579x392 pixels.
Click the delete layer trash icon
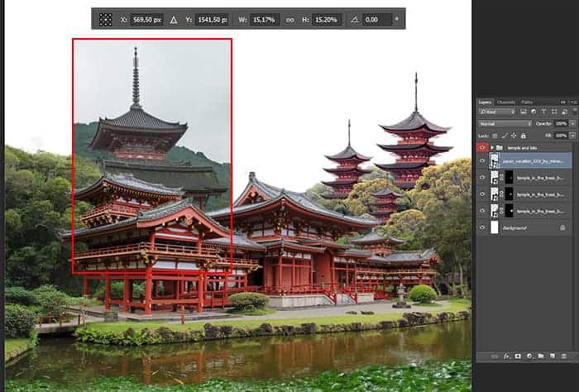[562, 356]
